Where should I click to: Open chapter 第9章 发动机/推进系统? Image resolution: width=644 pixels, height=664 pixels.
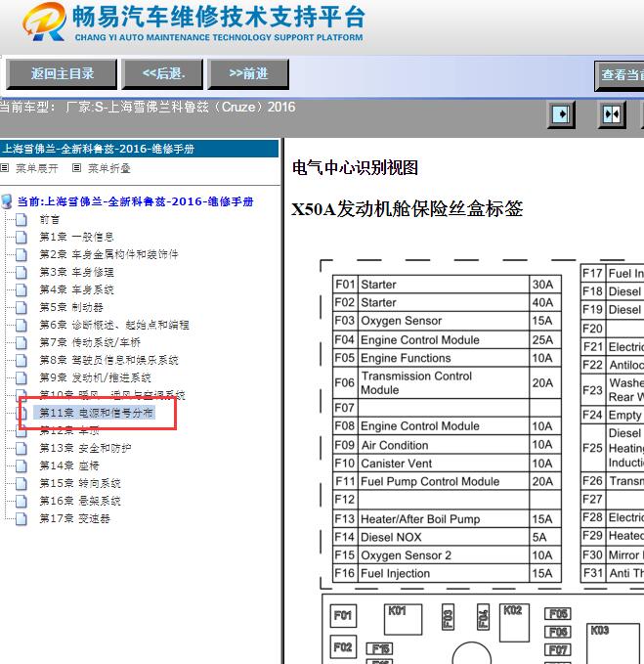95,377
